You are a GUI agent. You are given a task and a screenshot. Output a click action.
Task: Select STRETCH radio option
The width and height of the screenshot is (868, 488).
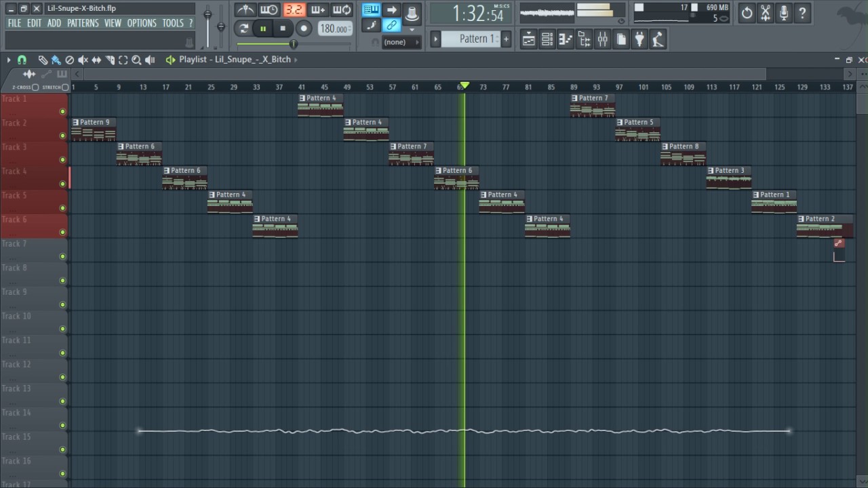(65, 87)
